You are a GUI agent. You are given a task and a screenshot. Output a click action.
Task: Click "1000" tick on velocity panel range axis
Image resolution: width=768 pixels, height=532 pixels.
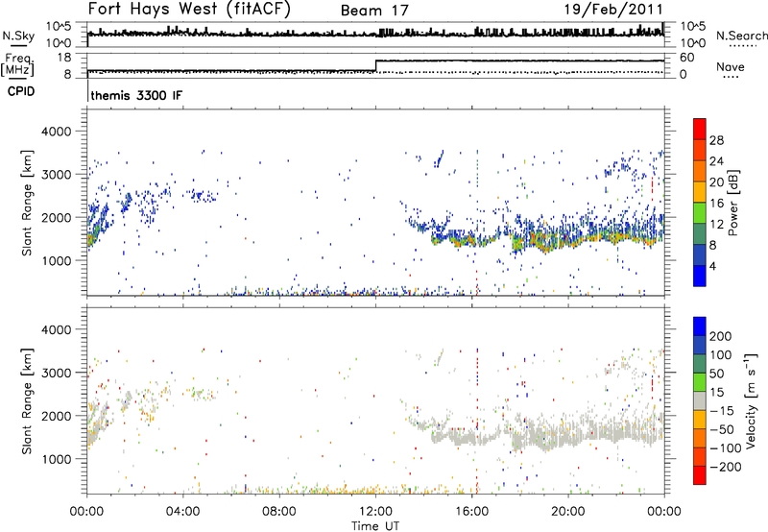pyautogui.click(x=56, y=459)
